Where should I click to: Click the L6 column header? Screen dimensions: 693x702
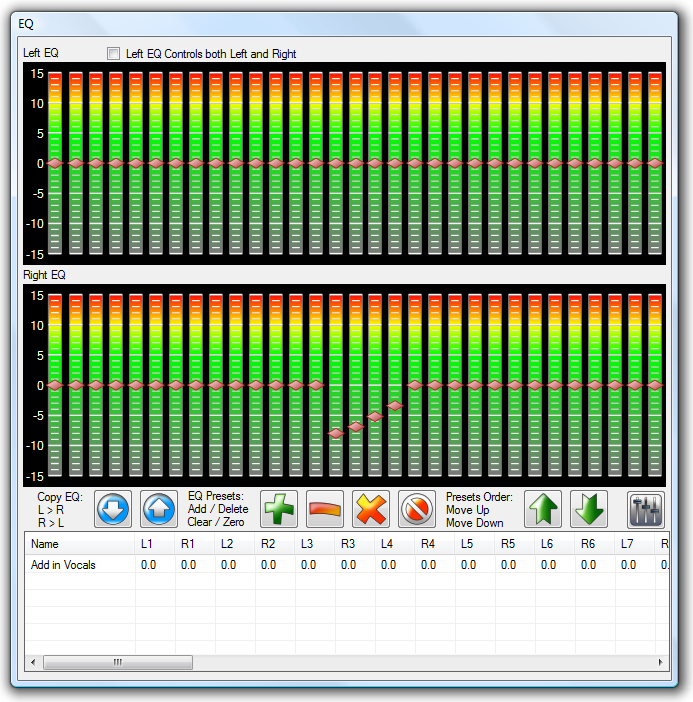(555, 544)
